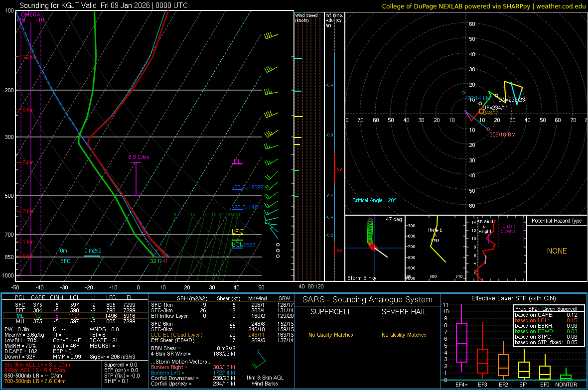
Task: Click the MMP = 0.99 value
Action: click(x=67, y=357)
